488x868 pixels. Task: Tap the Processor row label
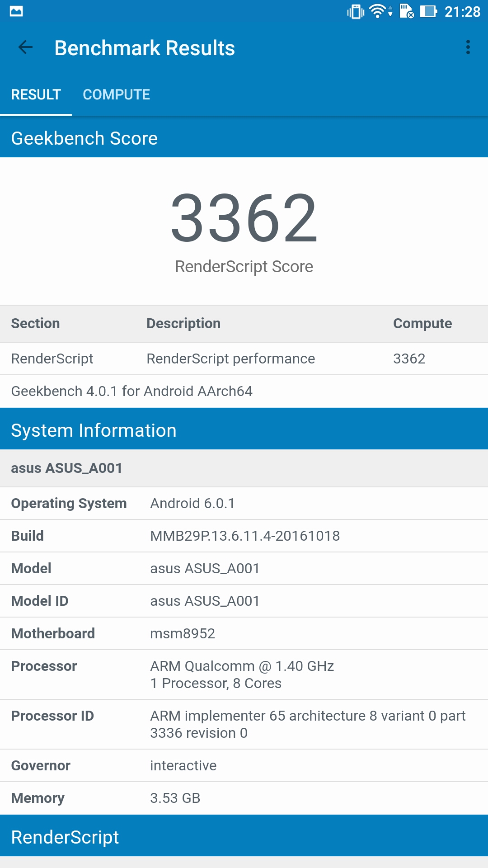(44, 666)
